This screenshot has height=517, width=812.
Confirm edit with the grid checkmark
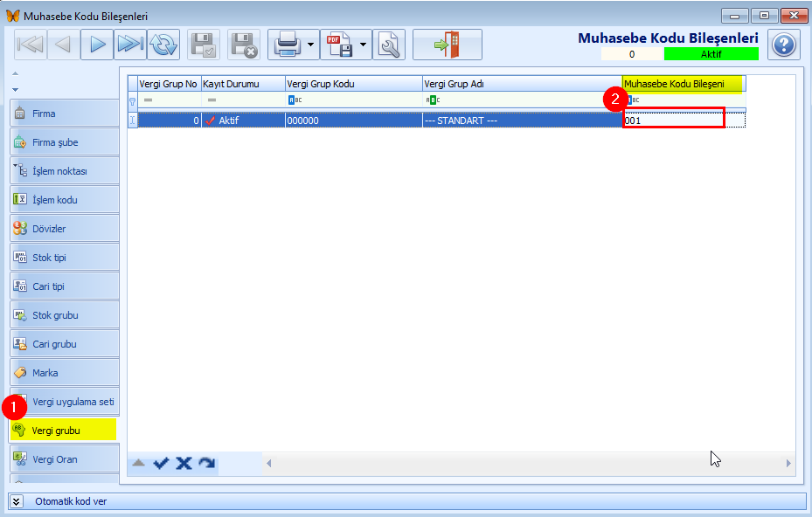161,463
